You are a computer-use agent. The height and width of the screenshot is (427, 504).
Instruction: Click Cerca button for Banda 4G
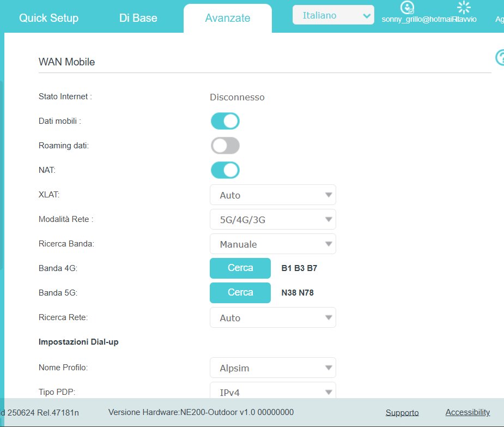tap(240, 268)
